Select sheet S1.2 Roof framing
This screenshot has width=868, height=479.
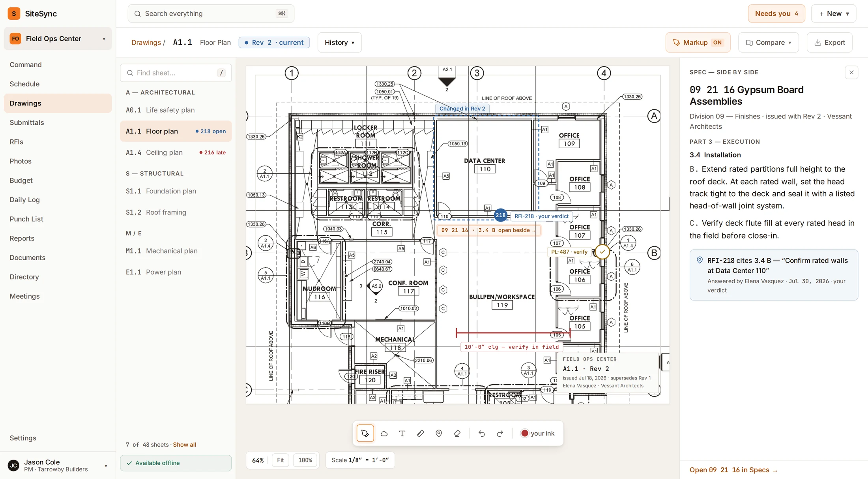coord(176,212)
